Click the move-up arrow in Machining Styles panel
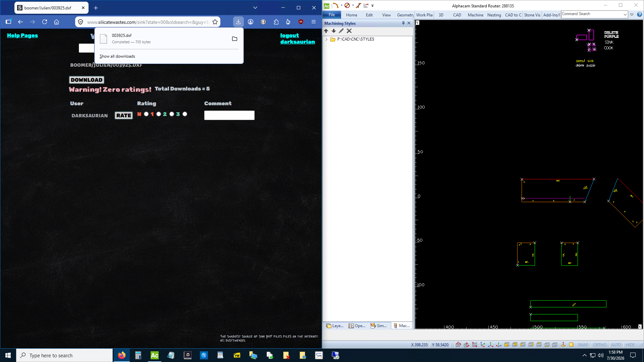 [326, 31]
